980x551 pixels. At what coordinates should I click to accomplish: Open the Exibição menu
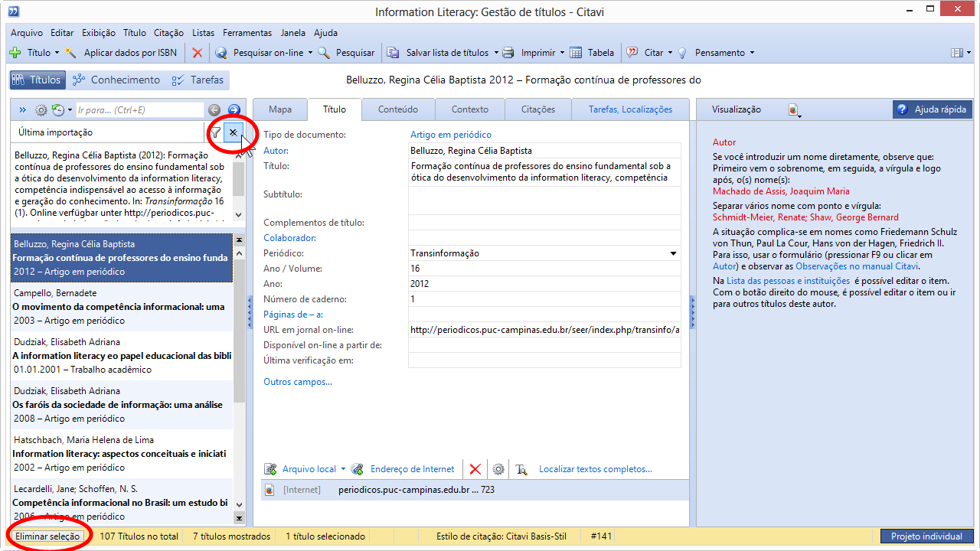pos(98,33)
